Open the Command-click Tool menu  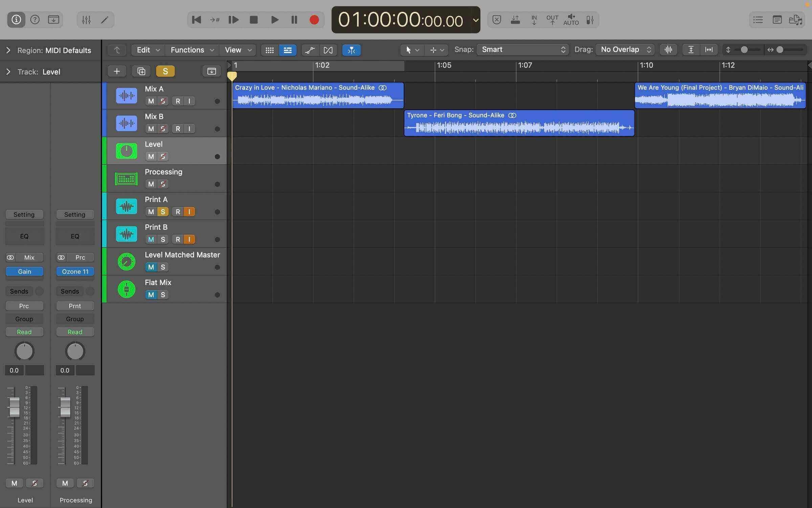[x=437, y=50]
